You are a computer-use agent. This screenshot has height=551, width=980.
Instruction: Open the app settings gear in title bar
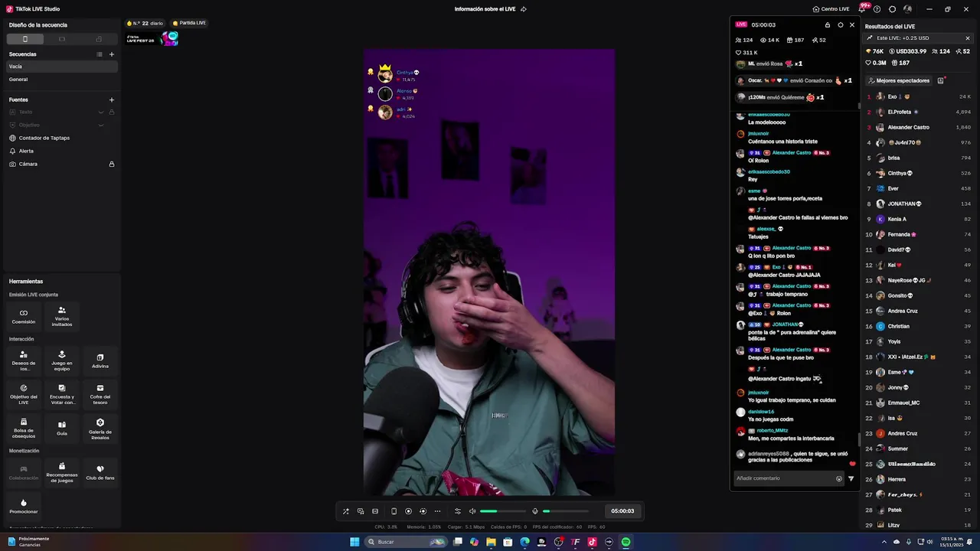[x=892, y=9]
